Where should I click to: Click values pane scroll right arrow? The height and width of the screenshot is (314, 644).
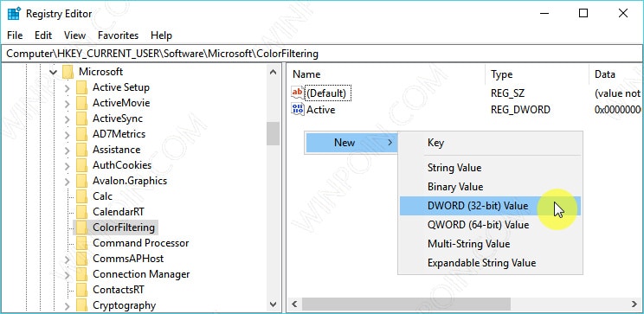click(634, 304)
